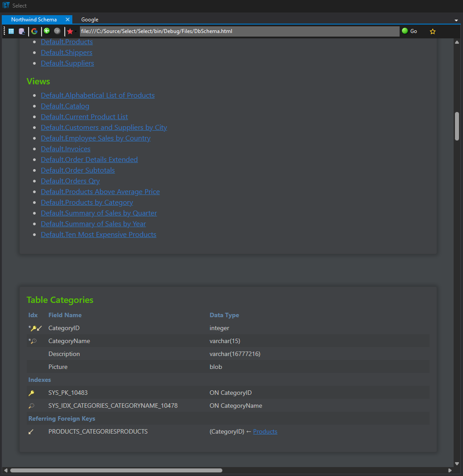This screenshot has height=476, width=463.
Task: Click the horizontal scrollbar thumb
Action: [x=117, y=470]
